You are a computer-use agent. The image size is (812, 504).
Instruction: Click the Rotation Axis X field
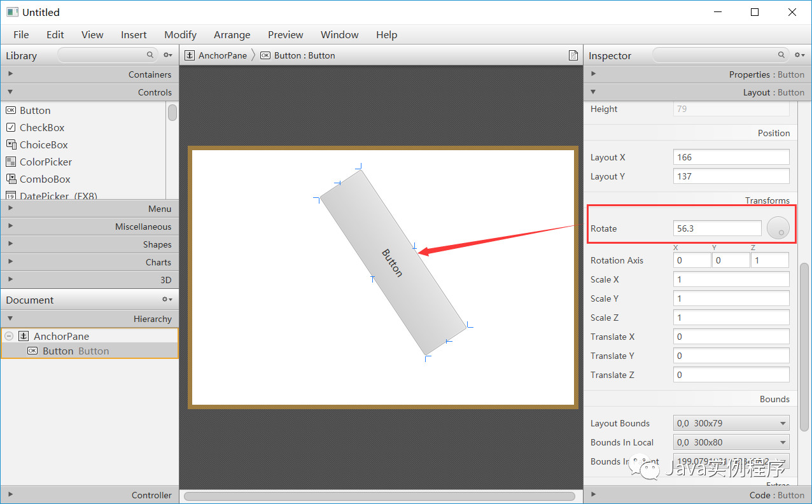692,260
